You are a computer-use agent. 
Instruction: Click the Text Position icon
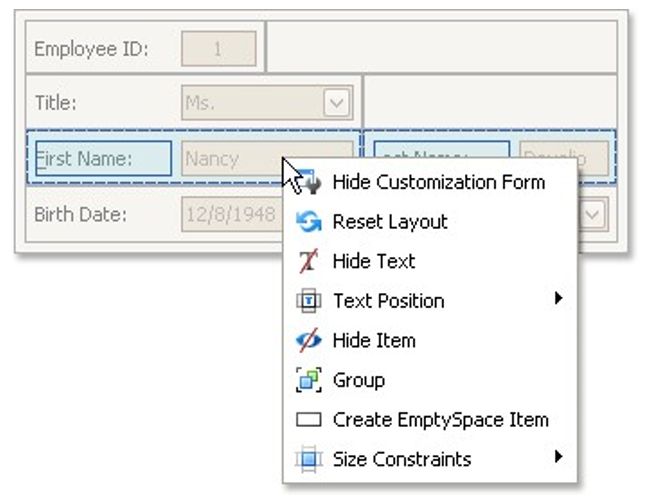pyautogui.click(x=309, y=301)
